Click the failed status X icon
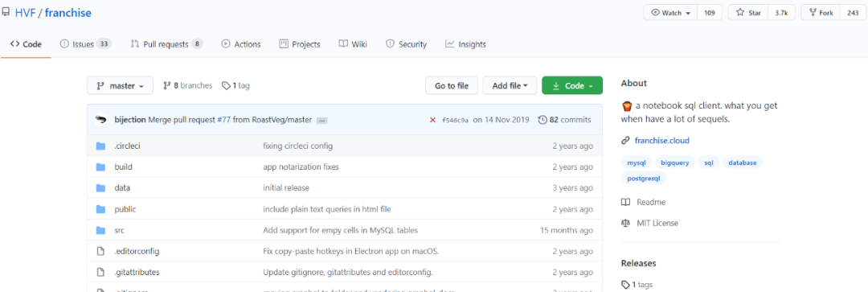This screenshot has height=292, width=868. pos(432,120)
